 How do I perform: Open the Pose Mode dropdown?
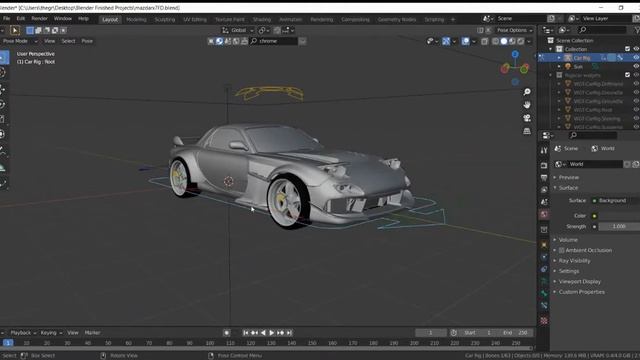(19, 41)
